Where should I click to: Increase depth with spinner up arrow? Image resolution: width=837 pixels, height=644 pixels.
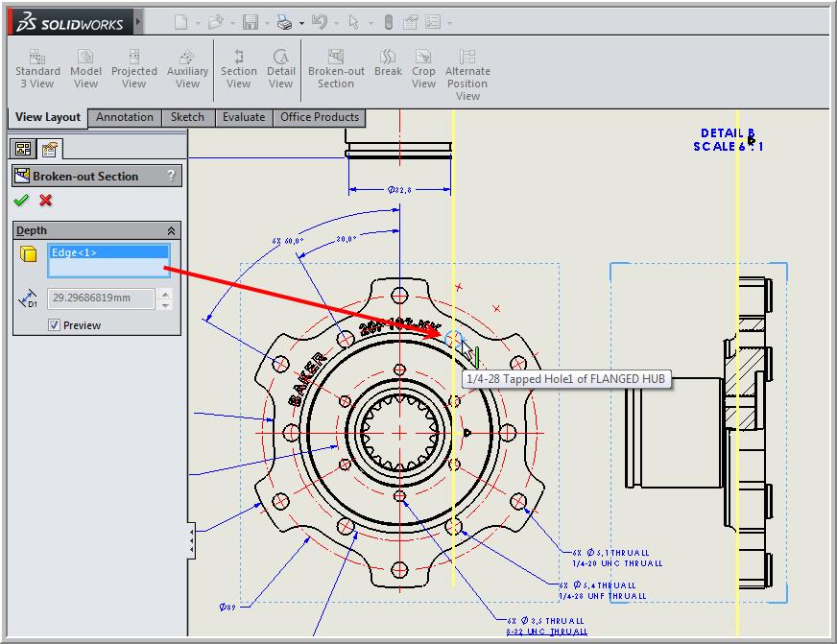[x=166, y=294]
